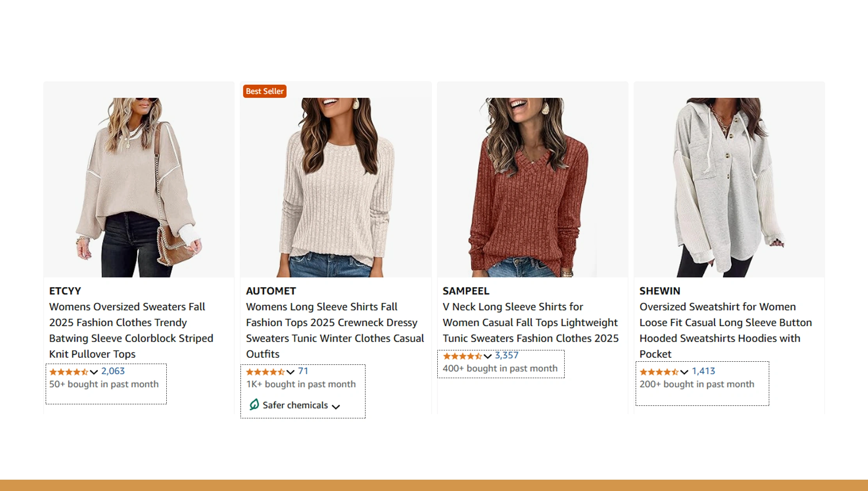Screen dimensions: 868x491
Task: Click the orange Best Seller badge
Action: 264,91
